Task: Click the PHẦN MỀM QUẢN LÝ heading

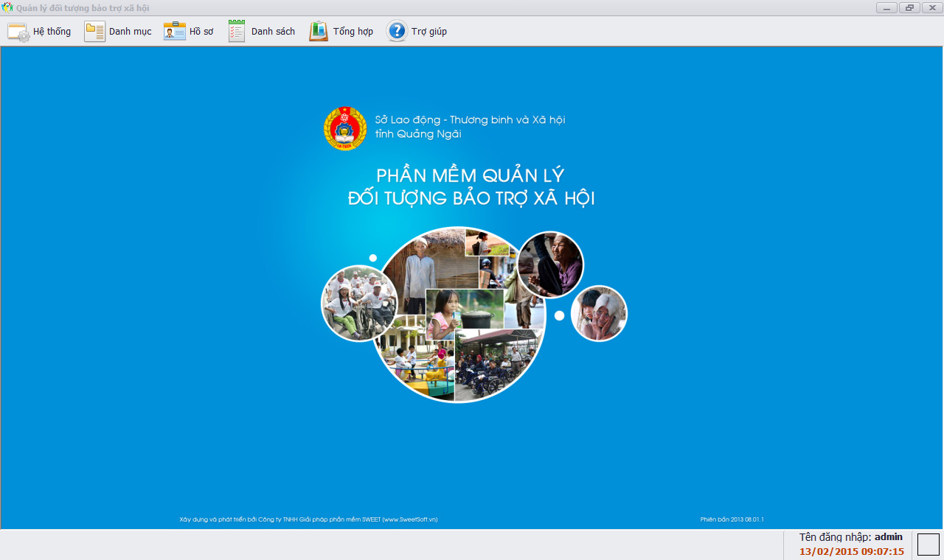Action: (x=471, y=175)
